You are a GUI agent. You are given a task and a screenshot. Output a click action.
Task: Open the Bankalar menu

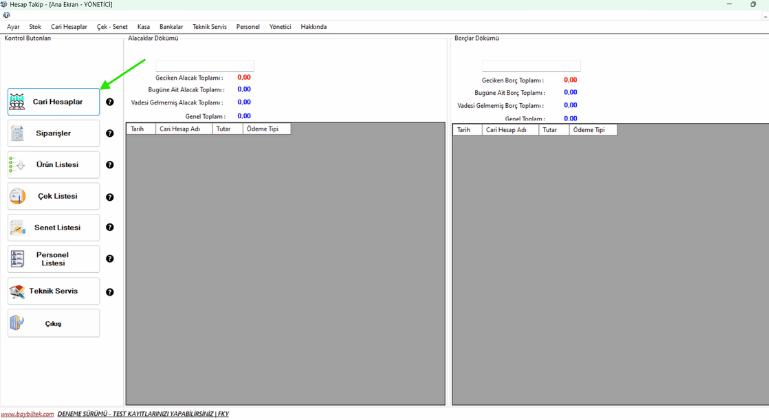pyautogui.click(x=169, y=27)
